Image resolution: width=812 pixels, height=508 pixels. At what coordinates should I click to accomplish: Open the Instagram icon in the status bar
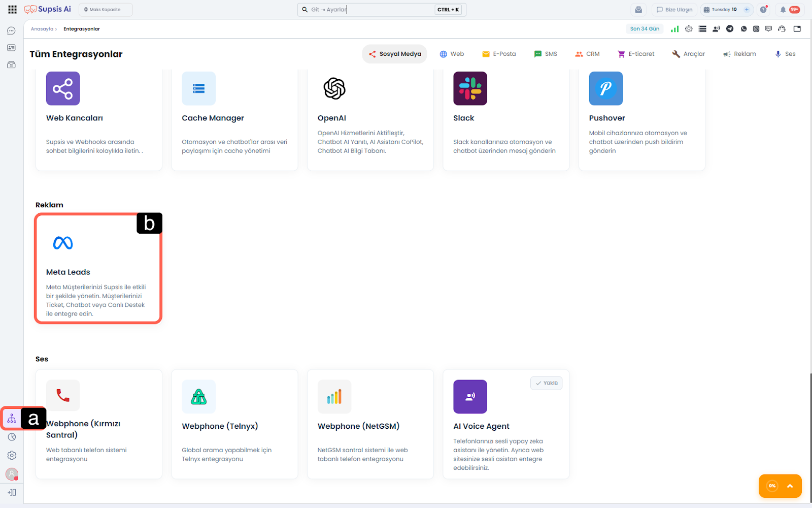click(x=756, y=29)
